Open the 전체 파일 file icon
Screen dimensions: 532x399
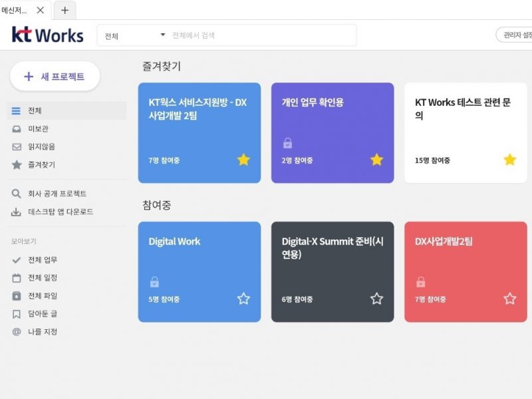pyautogui.click(x=16, y=296)
